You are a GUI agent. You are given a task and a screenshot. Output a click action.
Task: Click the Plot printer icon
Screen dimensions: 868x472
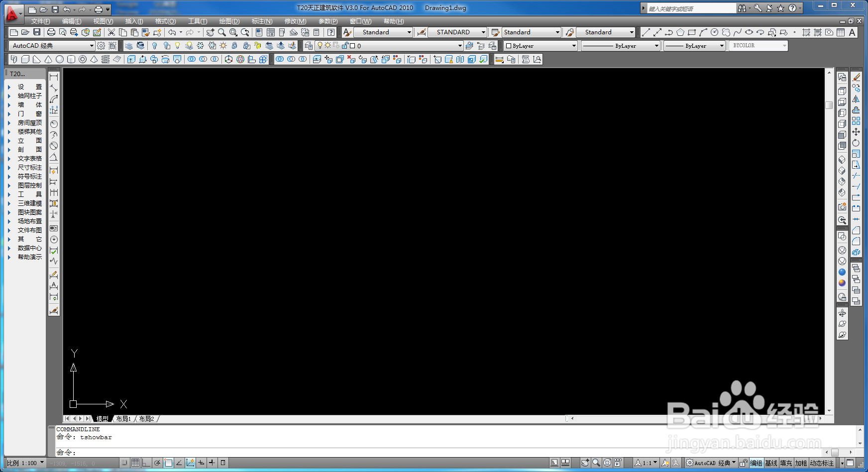[51, 32]
